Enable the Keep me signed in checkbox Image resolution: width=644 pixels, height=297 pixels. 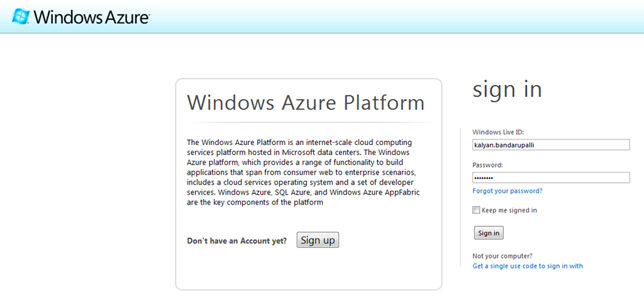click(x=476, y=210)
